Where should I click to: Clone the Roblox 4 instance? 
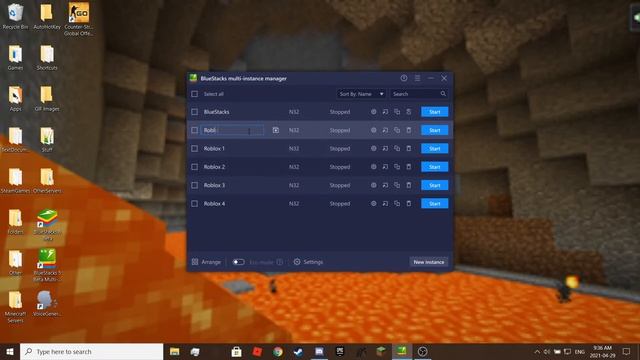(x=397, y=204)
